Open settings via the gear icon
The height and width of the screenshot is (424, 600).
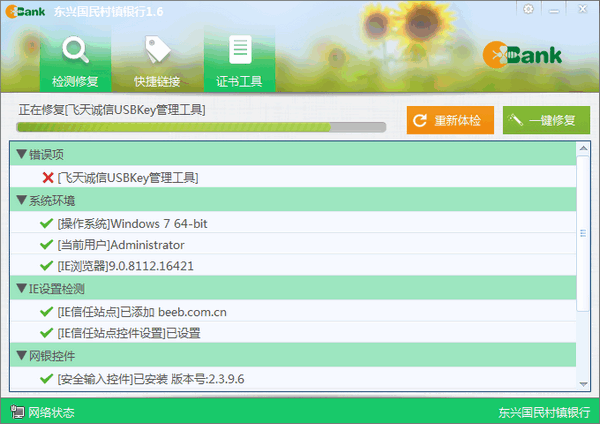(x=528, y=9)
